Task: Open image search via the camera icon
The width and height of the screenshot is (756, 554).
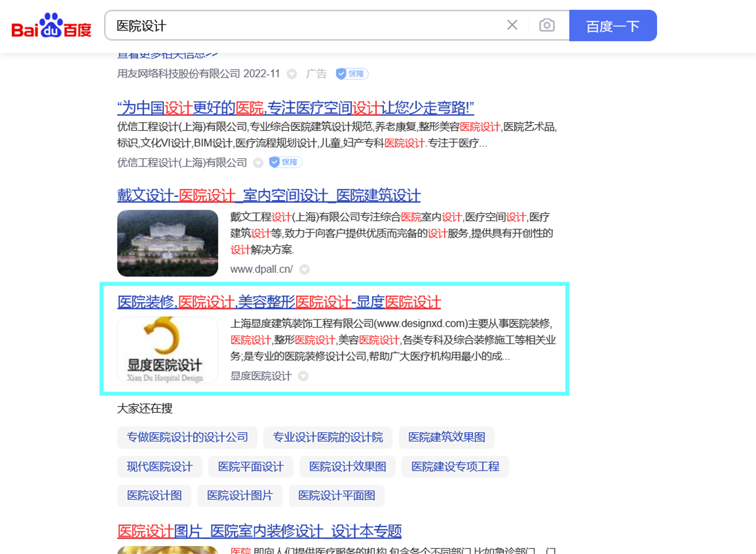Action: tap(547, 25)
